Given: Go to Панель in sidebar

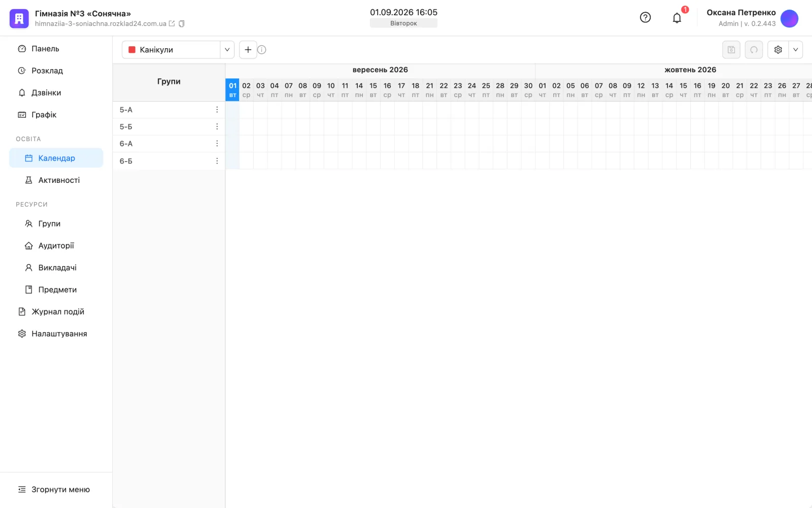Looking at the screenshot, I should 56,49.
